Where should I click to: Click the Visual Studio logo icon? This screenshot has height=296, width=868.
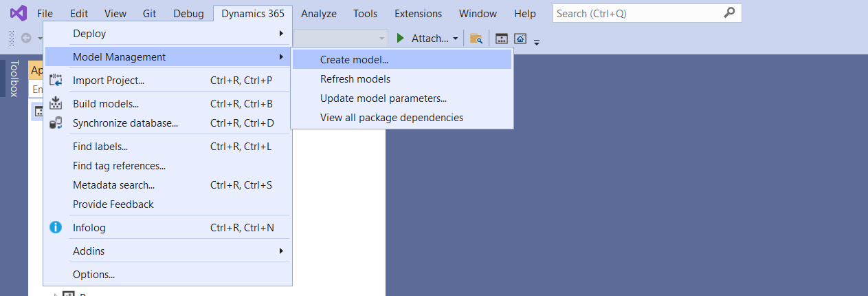18,13
